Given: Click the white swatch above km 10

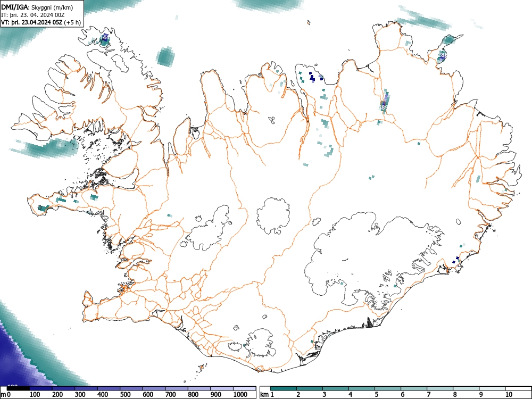Looking at the screenshot, I should coord(518,388).
